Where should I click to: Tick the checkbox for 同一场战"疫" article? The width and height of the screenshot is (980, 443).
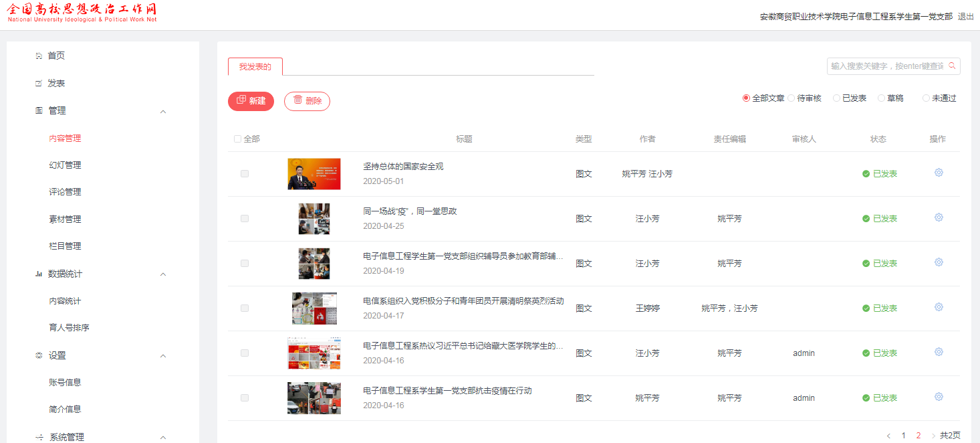point(244,218)
